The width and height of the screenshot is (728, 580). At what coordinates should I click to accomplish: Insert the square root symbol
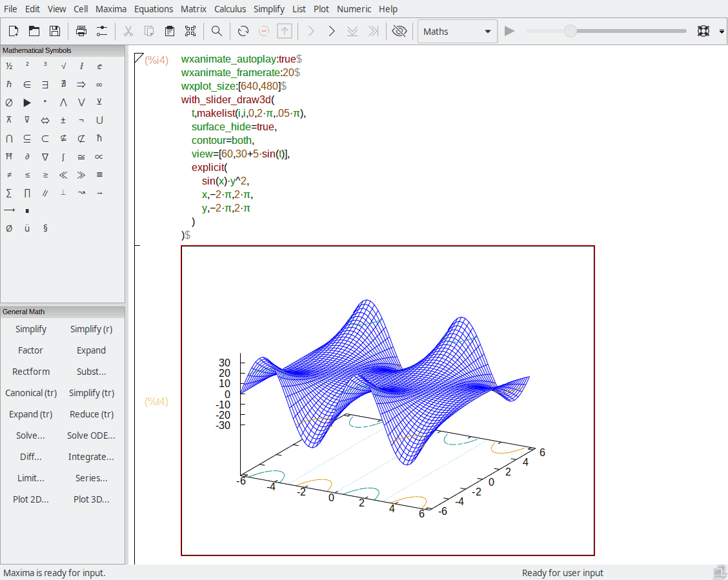pyautogui.click(x=63, y=66)
